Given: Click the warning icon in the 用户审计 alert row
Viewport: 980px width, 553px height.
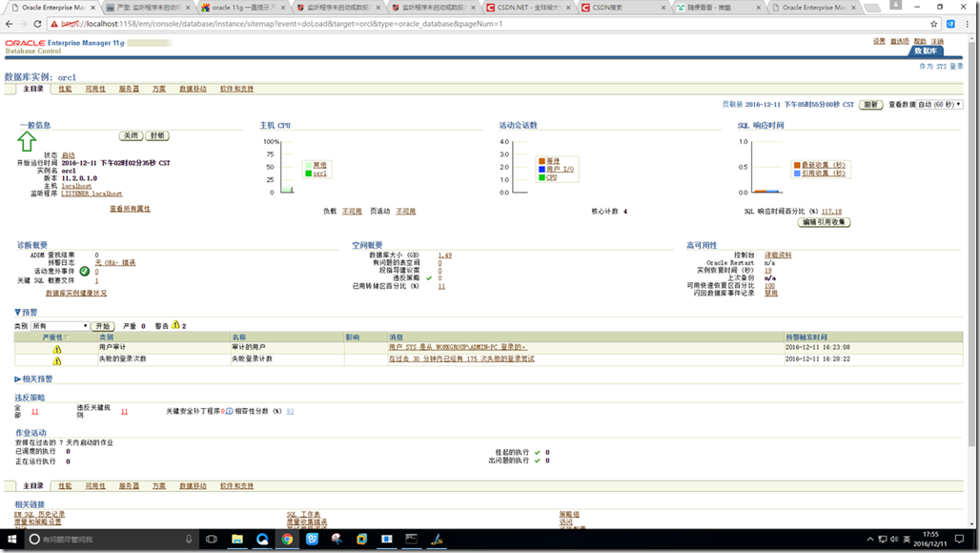Looking at the screenshot, I should (x=57, y=349).
